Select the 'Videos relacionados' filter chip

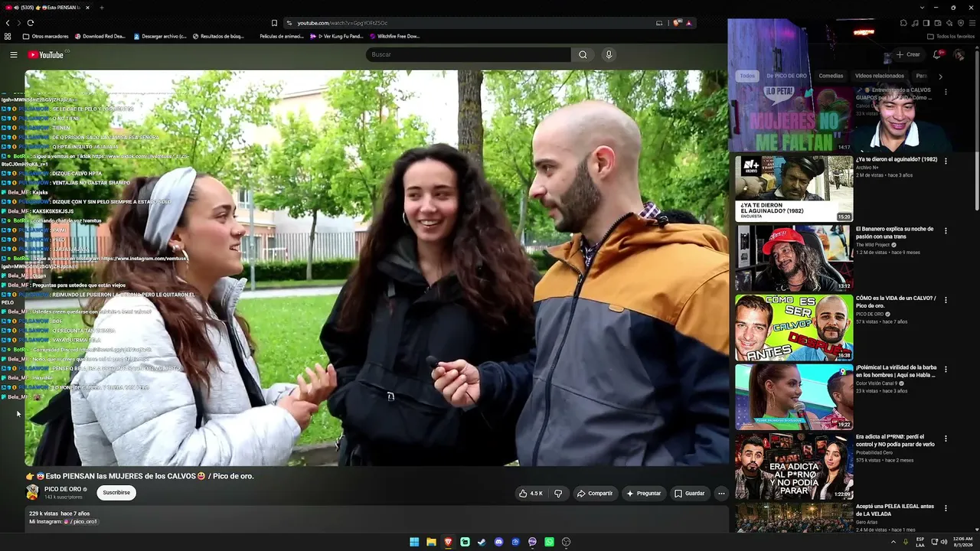pyautogui.click(x=879, y=76)
